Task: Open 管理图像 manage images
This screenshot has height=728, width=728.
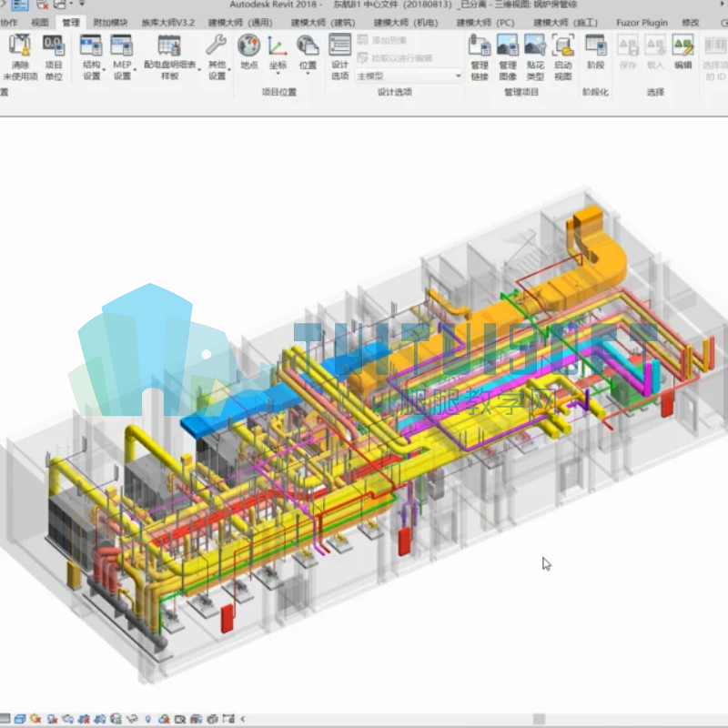Action: pyautogui.click(x=508, y=57)
